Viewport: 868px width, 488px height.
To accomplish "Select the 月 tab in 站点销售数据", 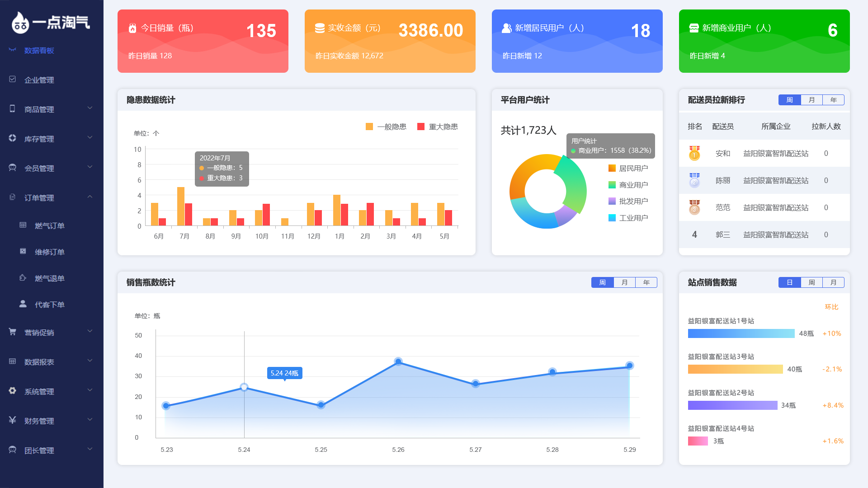I will pos(833,282).
